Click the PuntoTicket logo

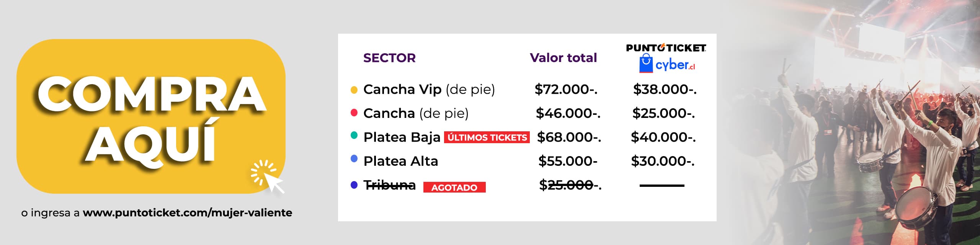point(666,48)
